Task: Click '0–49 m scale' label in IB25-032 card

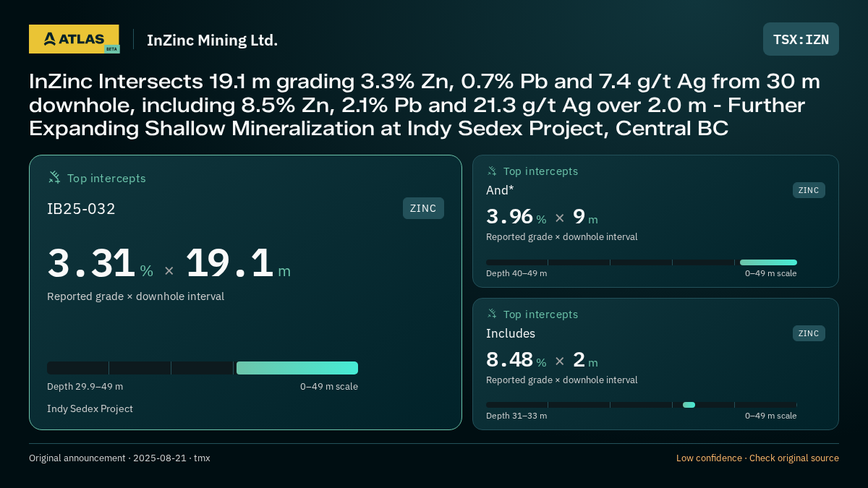Action: click(329, 387)
